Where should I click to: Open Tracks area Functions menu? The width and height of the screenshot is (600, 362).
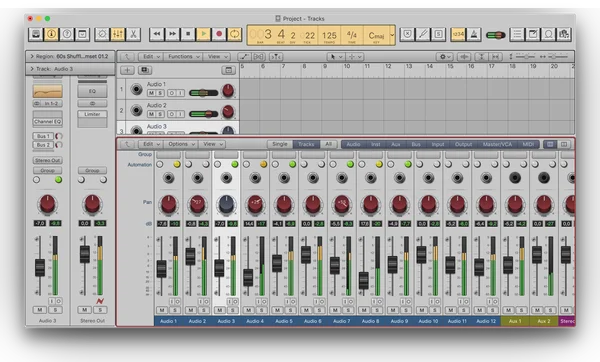(x=183, y=57)
